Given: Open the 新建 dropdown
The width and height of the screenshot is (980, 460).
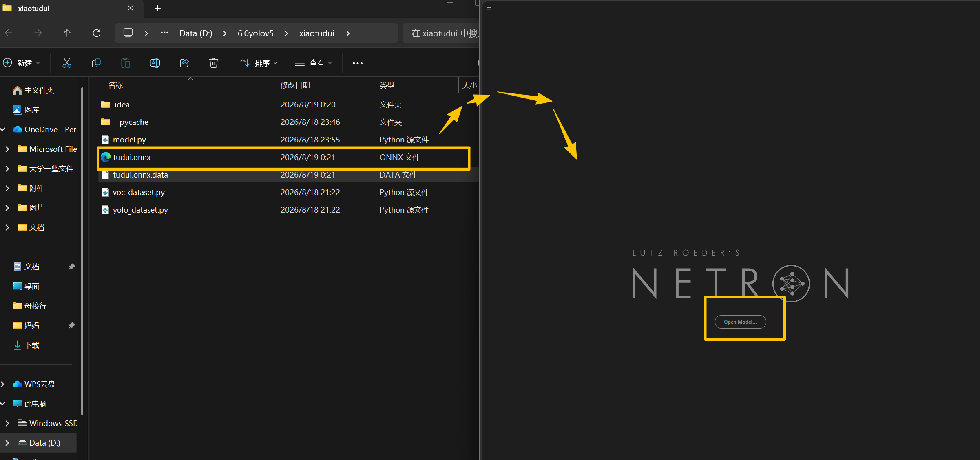Looking at the screenshot, I should [x=22, y=63].
